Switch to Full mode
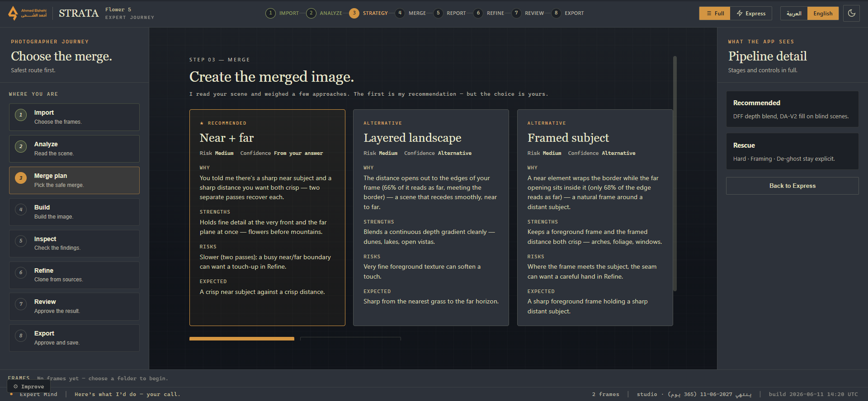 point(715,14)
